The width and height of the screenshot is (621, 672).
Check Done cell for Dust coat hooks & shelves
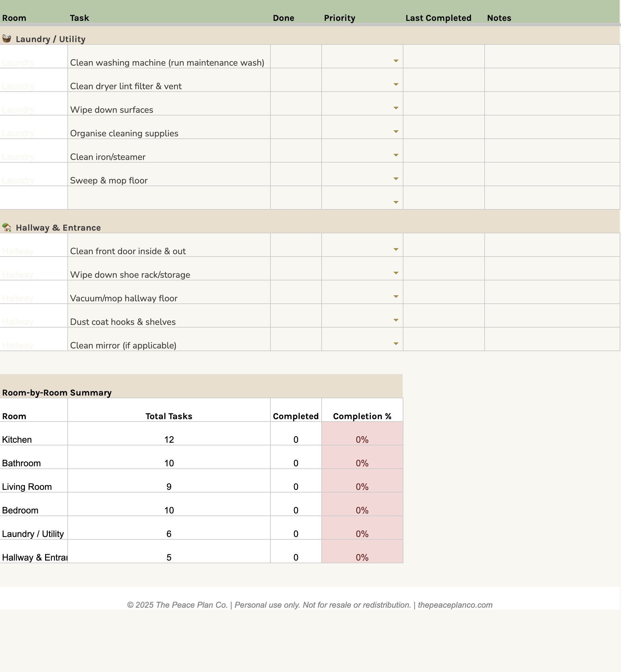[x=296, y=316]
